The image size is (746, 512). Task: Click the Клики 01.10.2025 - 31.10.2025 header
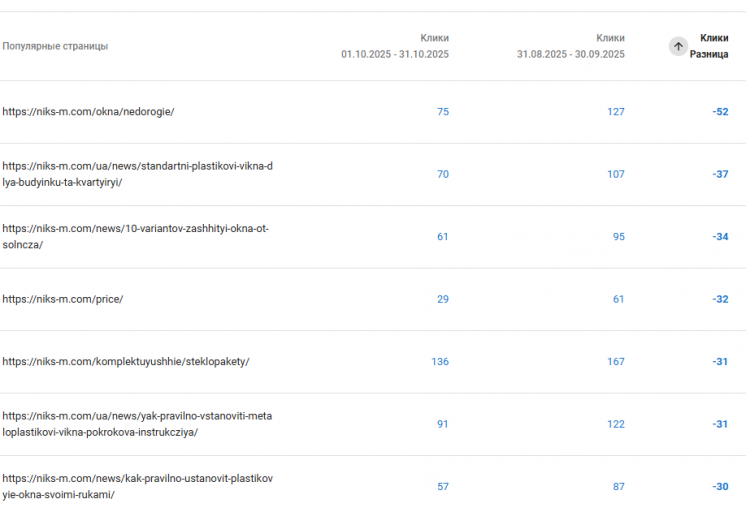(x=395, y=46)
